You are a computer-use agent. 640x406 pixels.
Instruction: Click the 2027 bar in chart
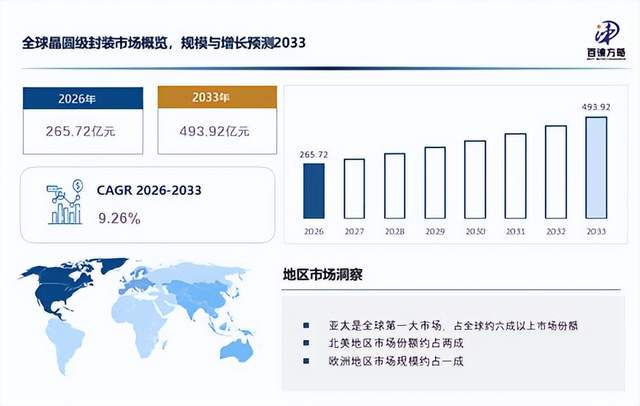pos(354,189)
